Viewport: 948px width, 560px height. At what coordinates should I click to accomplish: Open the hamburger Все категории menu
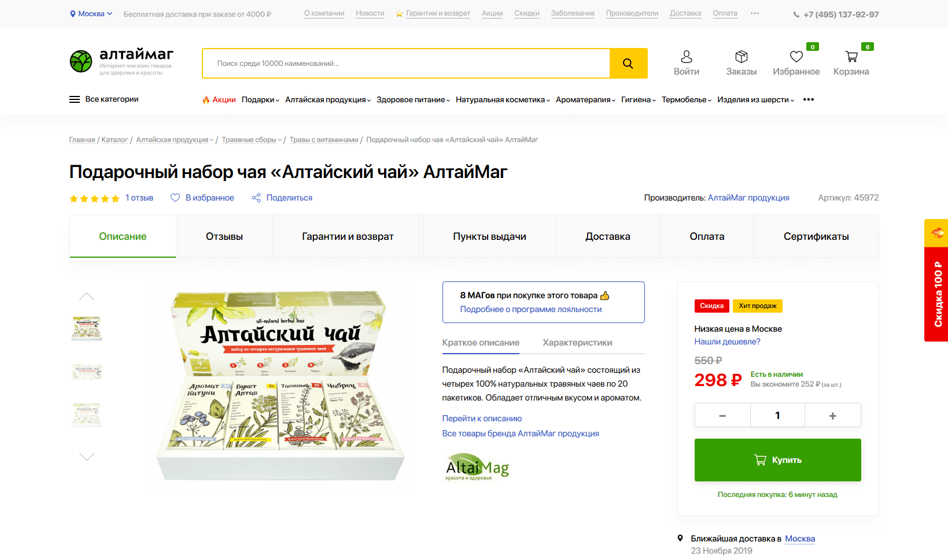pos(104,99)
